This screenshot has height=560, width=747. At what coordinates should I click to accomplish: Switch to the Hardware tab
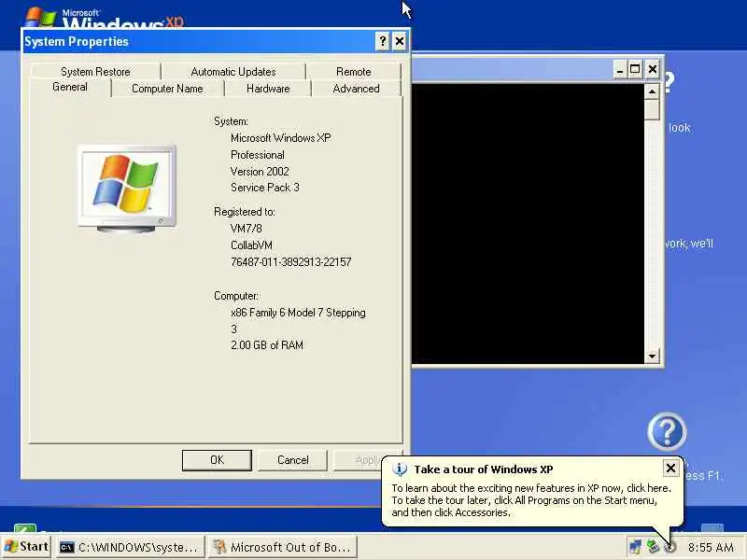tap(268, 89)
